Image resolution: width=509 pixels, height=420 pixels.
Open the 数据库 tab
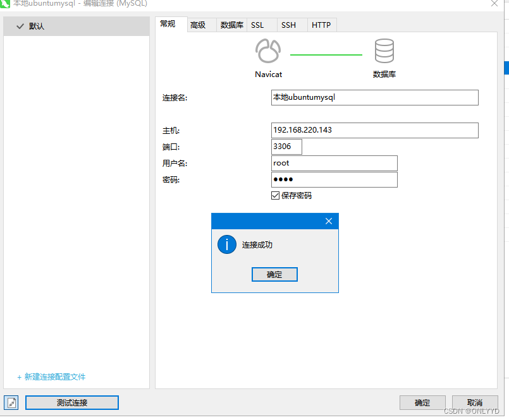(x=231, y=25)
